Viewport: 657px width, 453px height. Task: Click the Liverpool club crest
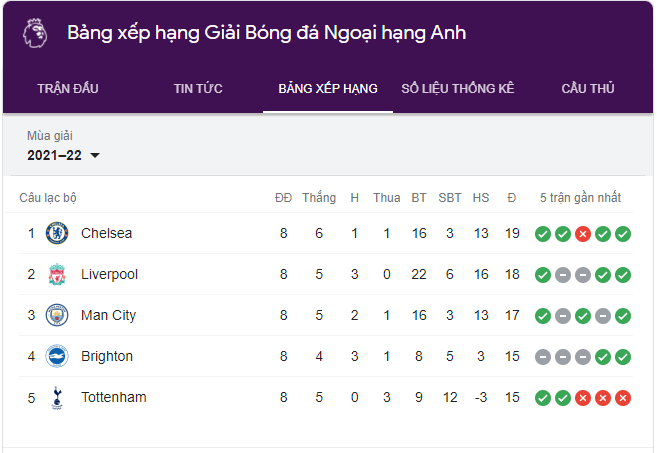coord(57,274)
